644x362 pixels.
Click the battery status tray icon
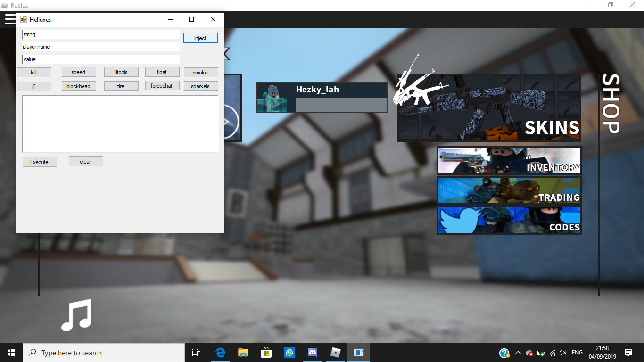(x=541, y=353)
